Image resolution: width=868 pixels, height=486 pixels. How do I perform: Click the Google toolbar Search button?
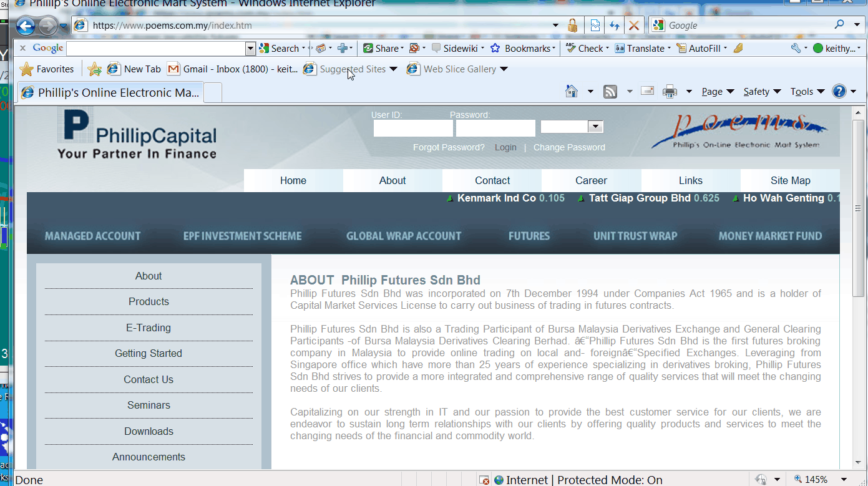coord(280,48)
